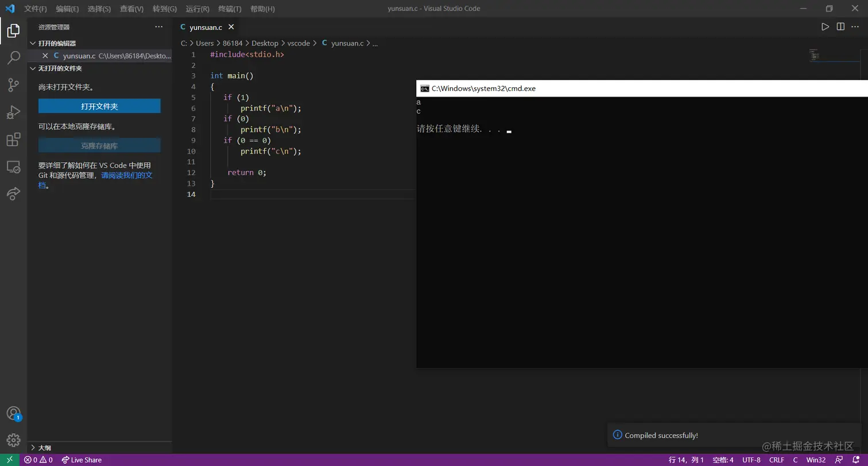This screenshot has width=868, height=466.
Task: Click Live Share in the status bar
Action: click(x=82, y=460)
